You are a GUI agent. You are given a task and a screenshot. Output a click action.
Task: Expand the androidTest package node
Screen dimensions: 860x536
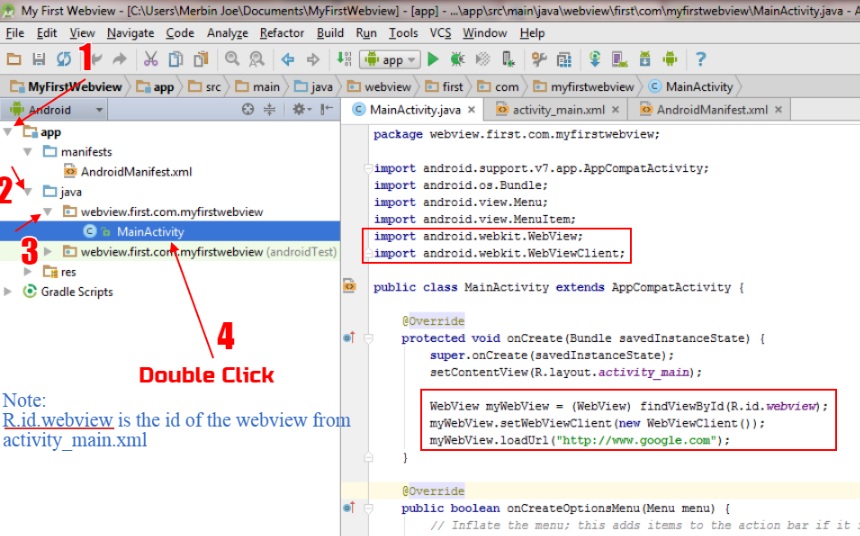(47, 251)
